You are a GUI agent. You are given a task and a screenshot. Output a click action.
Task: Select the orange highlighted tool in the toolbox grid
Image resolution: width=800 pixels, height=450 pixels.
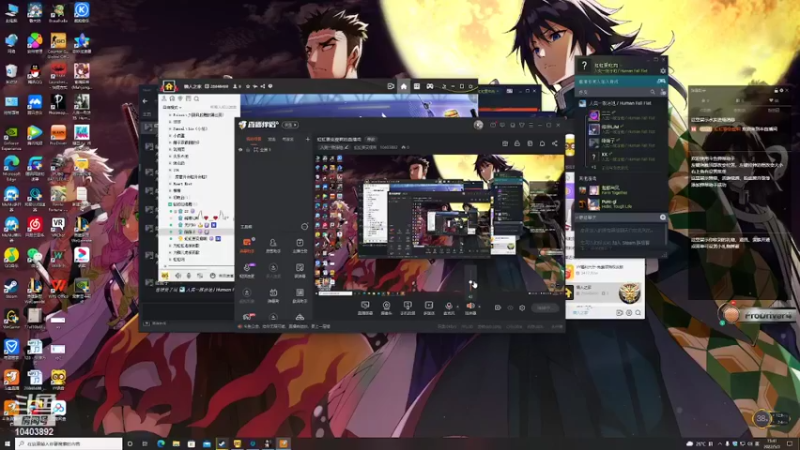[247, 245]
